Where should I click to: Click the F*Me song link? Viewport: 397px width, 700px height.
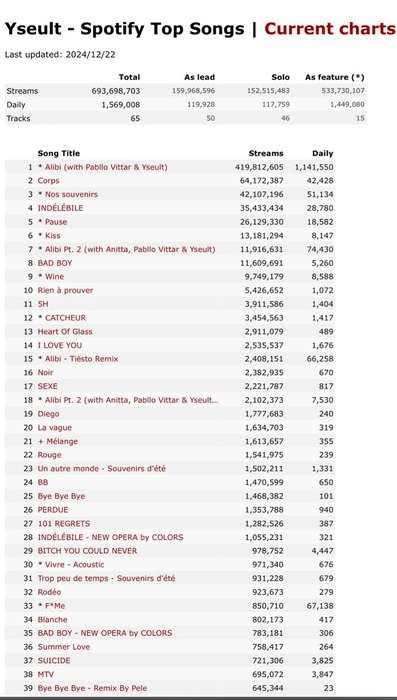tap(55, 606)
